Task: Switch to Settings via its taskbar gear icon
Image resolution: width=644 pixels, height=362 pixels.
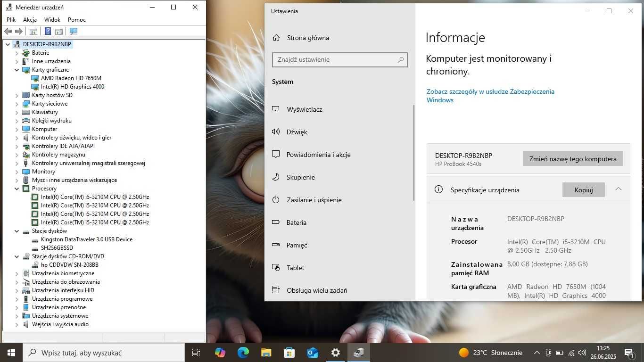Action: pyautogui.click(x=335, y=353)
